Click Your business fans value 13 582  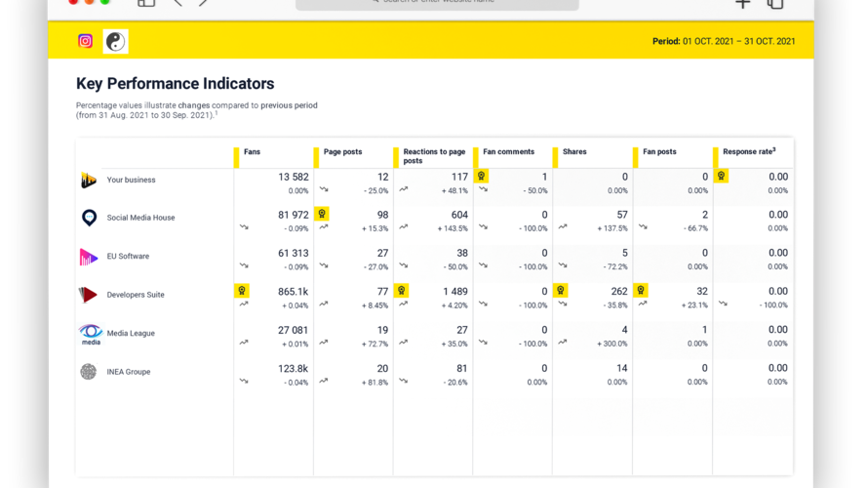[x=294, y=178]
